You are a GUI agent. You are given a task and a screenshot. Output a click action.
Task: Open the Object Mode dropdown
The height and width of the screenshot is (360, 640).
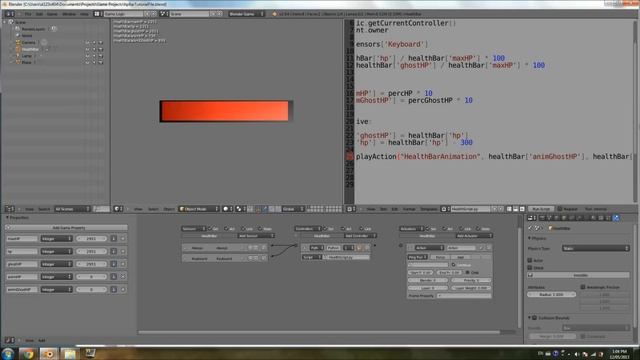pos(199,209)
